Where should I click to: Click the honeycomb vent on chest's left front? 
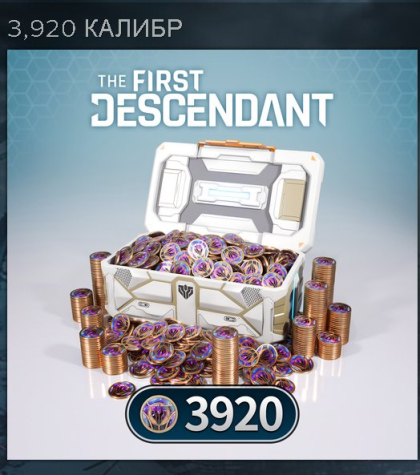click(x=122, y=277)
